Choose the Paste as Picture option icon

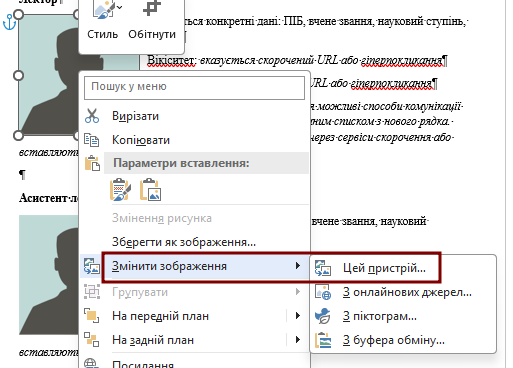coord(150,190)
